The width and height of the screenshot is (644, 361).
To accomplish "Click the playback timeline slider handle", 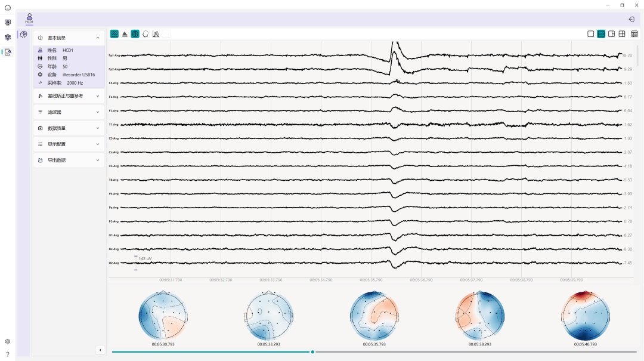I will 312,352.
